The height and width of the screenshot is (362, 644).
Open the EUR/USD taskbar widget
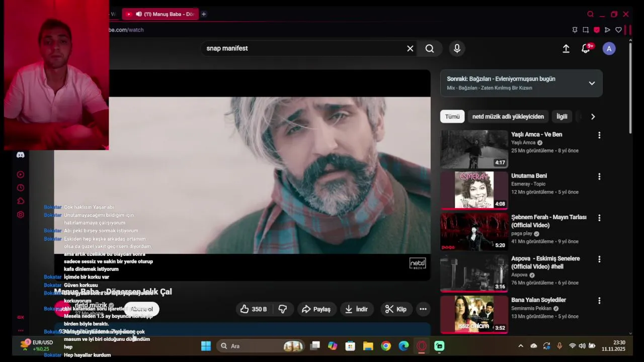click(x=36, y=345)
